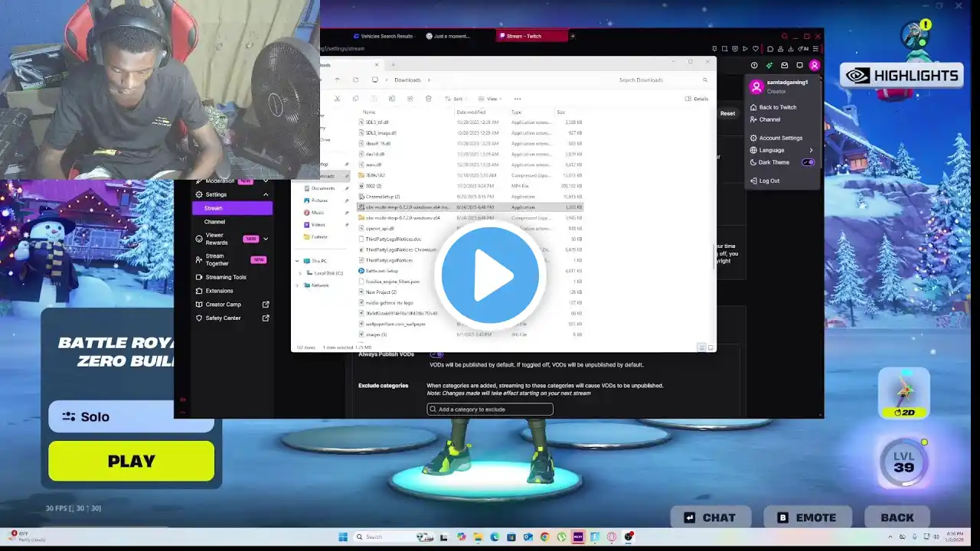Click the Delete trash icon in File Explorer

(x=429, y=99)
